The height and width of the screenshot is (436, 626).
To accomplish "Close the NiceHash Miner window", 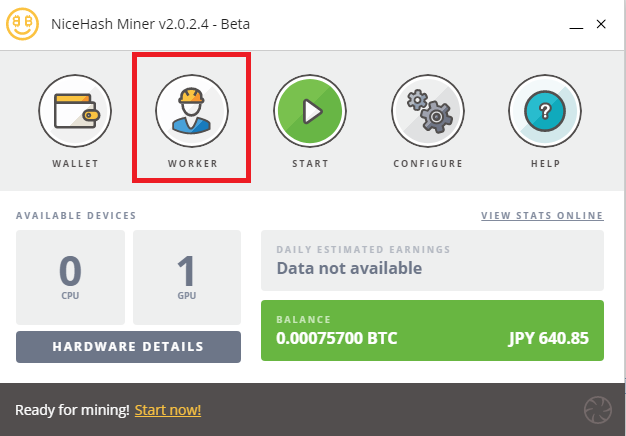I will click(x=601, y=24).
